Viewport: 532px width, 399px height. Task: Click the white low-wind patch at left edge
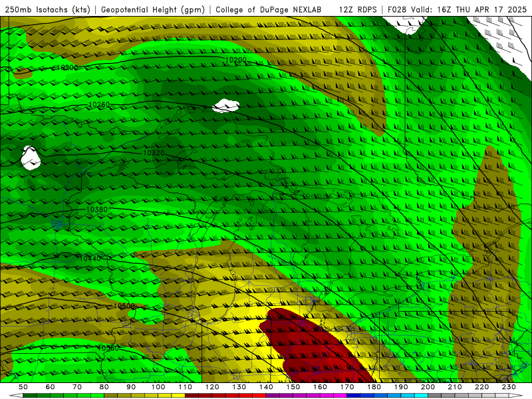click(31, 158)
